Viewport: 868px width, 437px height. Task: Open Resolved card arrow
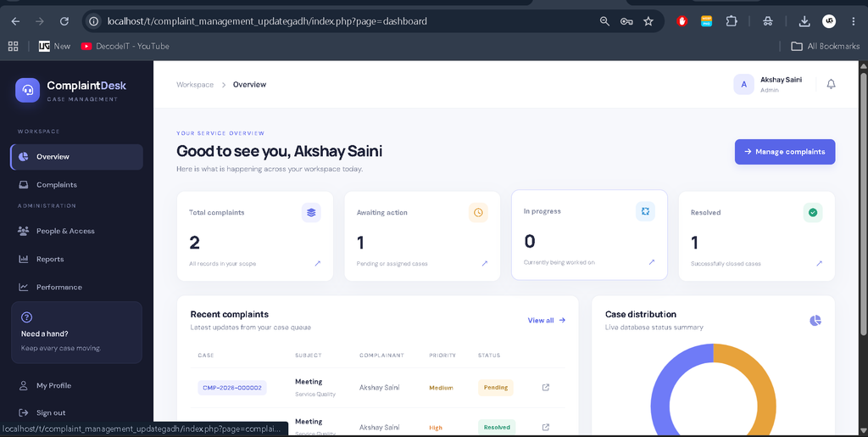pyautogui.click(x=820, y=264)
